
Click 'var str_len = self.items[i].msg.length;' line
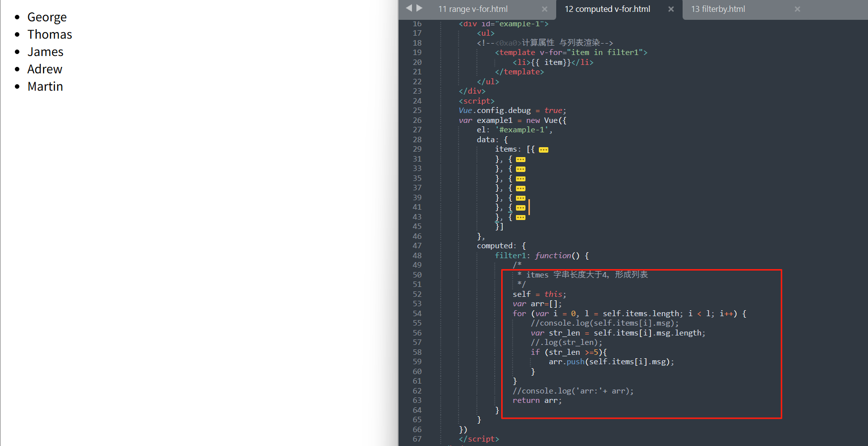[x=618, y=333]
